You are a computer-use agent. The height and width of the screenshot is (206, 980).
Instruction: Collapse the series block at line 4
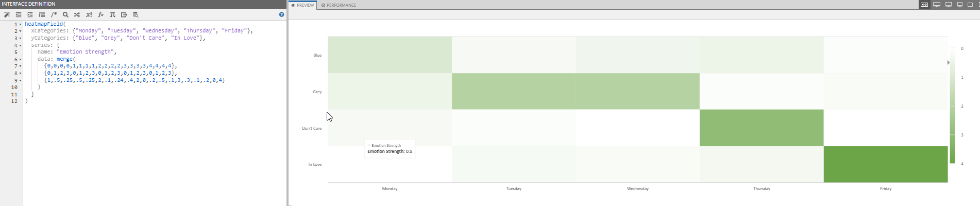tap(21, 45)
